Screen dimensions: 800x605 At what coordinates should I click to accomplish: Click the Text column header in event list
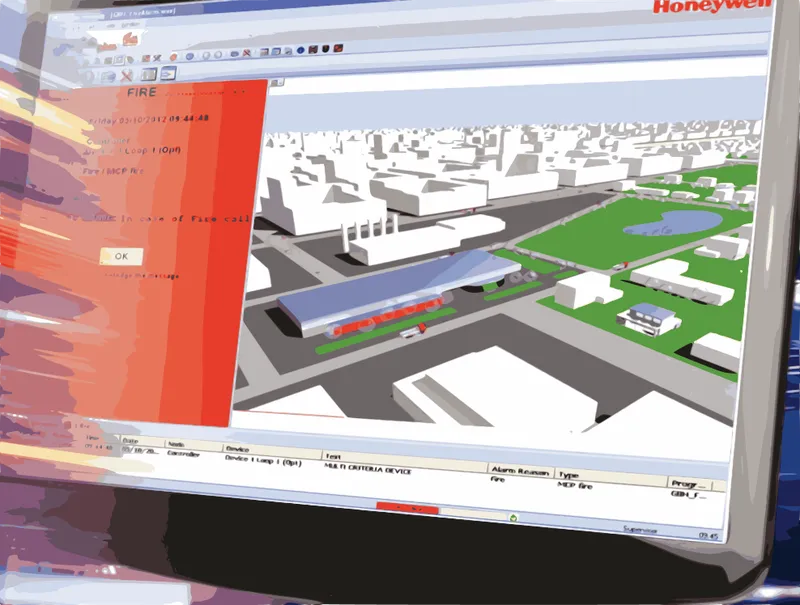pyautogui.click(x=336, y=456)
